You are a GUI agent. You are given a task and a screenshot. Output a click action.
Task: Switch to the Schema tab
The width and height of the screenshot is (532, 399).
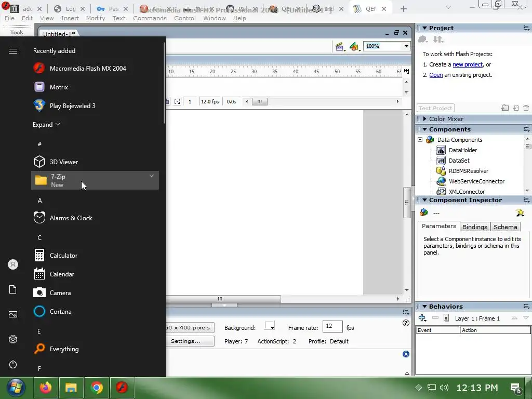click(x=505, y=227)
